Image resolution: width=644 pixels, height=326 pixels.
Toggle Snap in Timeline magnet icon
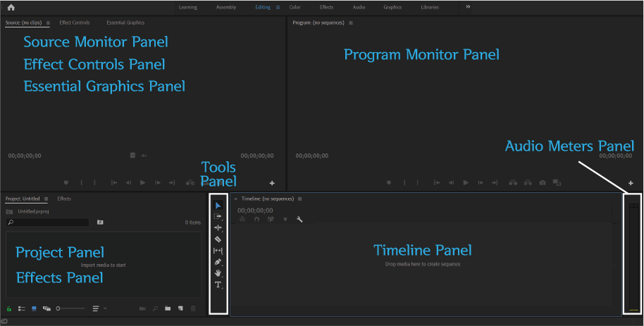click(x=256, y=219)
